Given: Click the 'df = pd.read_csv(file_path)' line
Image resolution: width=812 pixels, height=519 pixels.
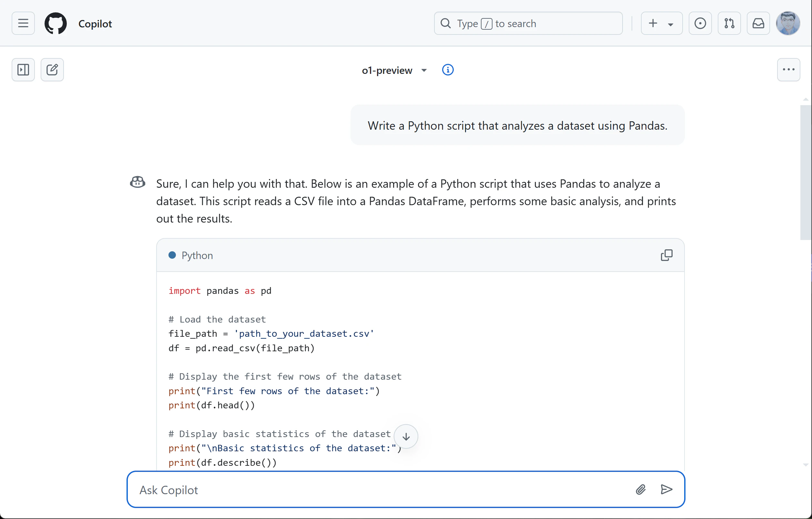Looking at the screenshot, I should tap(241, 348).
